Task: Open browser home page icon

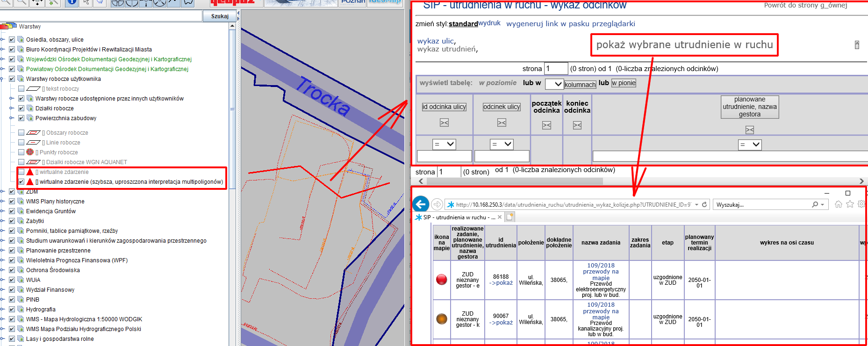Action: coord(838,204)
